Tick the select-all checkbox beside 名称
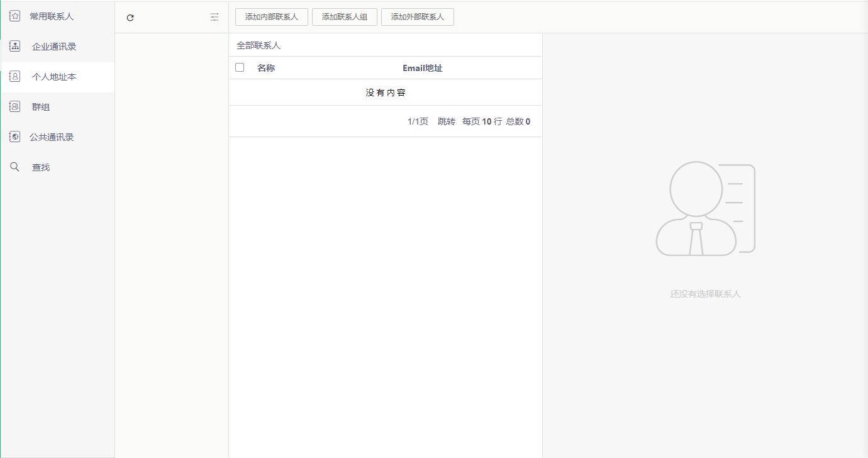 240,67
